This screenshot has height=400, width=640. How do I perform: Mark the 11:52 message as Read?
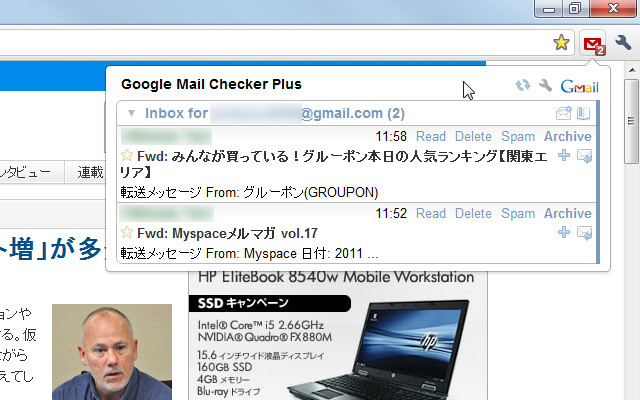431,213
